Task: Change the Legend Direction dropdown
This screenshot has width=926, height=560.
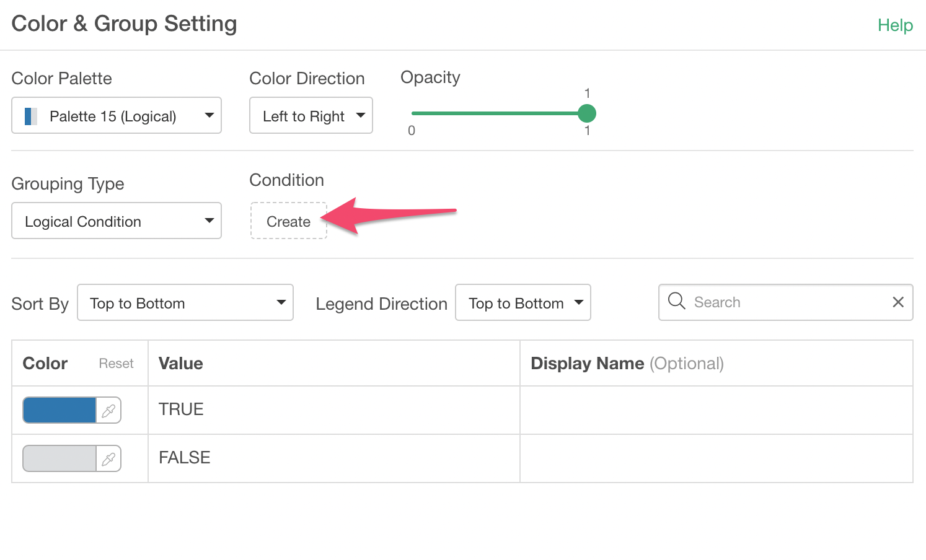Action: (523, 303)
